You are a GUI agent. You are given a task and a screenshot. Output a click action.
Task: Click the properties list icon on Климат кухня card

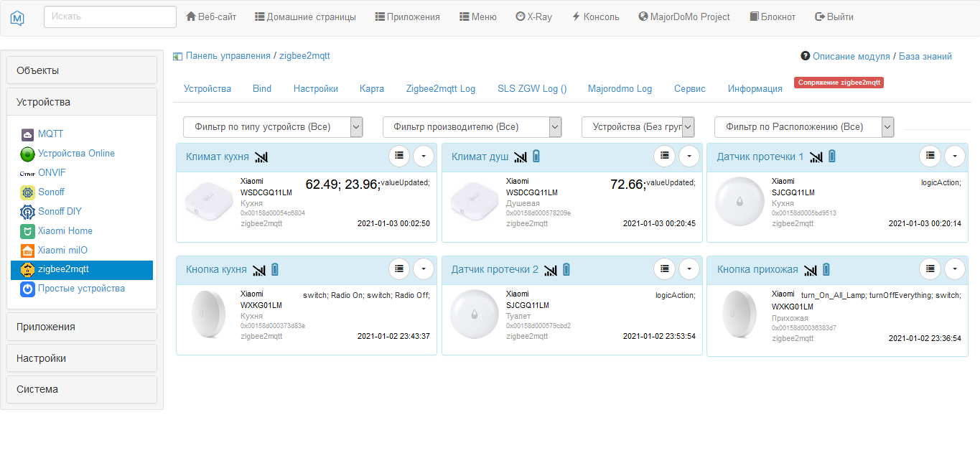(399, 156)
